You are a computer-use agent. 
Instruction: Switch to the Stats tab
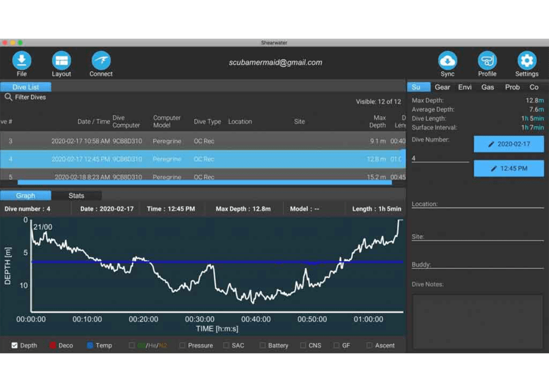pos(76,196)
